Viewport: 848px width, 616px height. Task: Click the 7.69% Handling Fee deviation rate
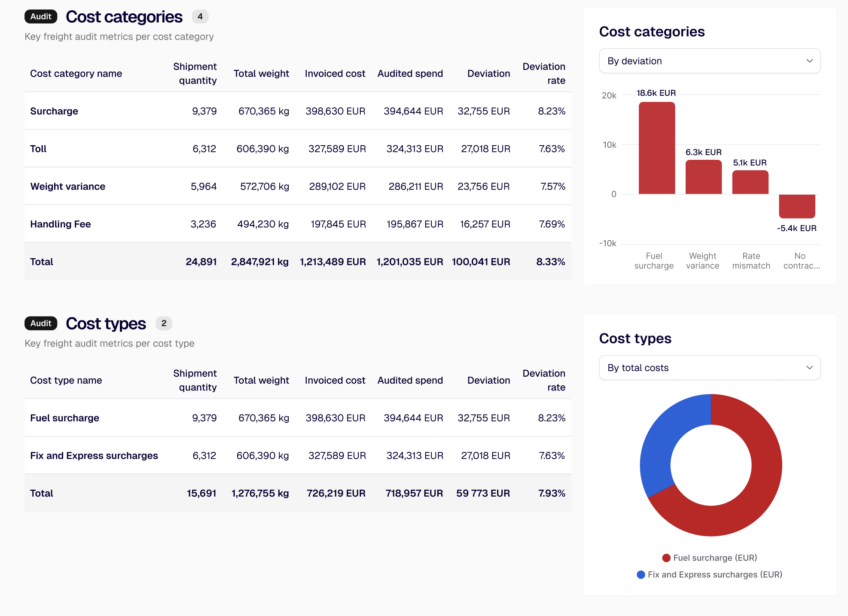coord(552,224)
